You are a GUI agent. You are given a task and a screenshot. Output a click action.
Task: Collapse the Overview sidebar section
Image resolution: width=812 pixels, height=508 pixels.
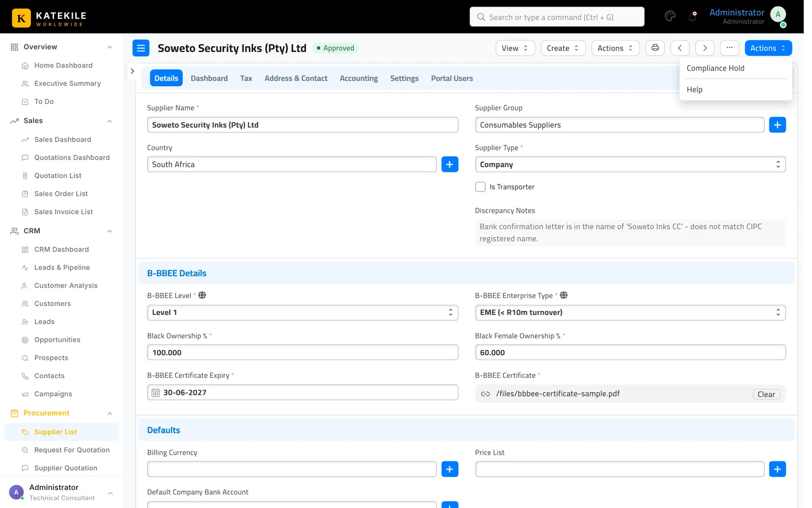(x=110, y=47)
